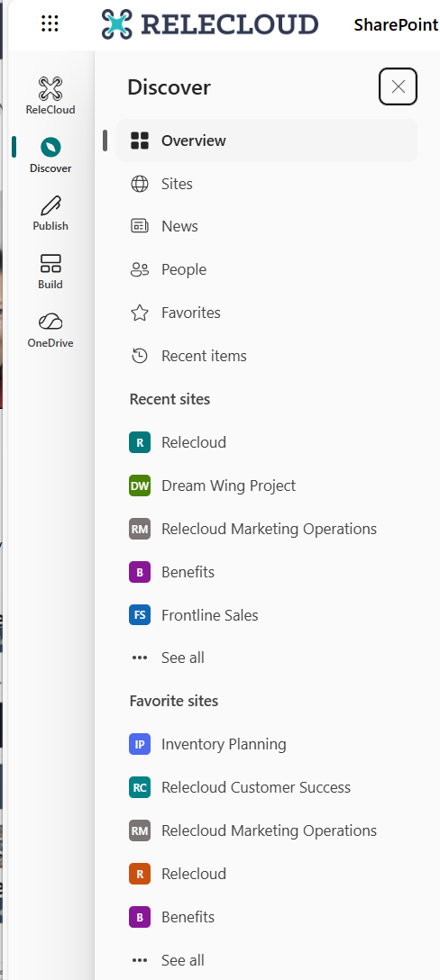Click the IP site icon
The width and height of the screenshot is (440, 980).
pos(140,744)
